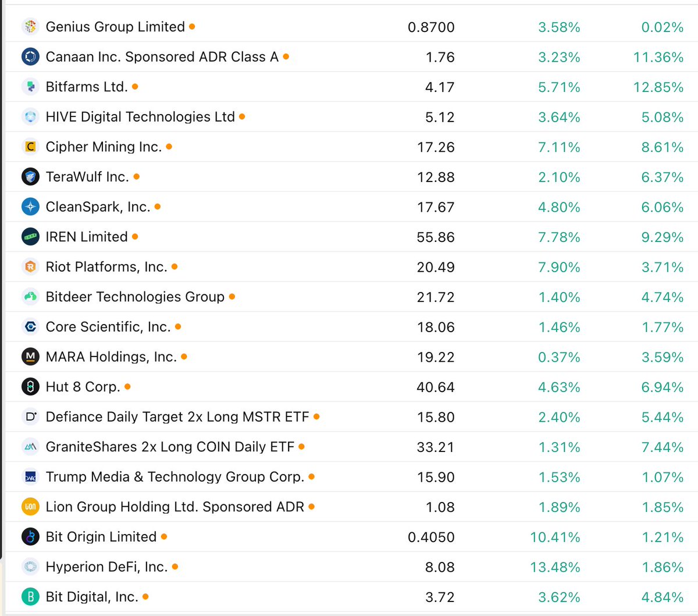Click the CleanSpark blue star logo

tap(30, 207)
